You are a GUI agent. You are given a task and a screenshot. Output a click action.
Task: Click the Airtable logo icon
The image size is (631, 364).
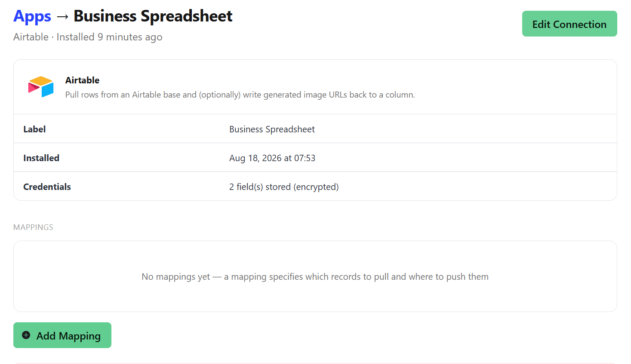pyautogui.click(x=41, y=87)
